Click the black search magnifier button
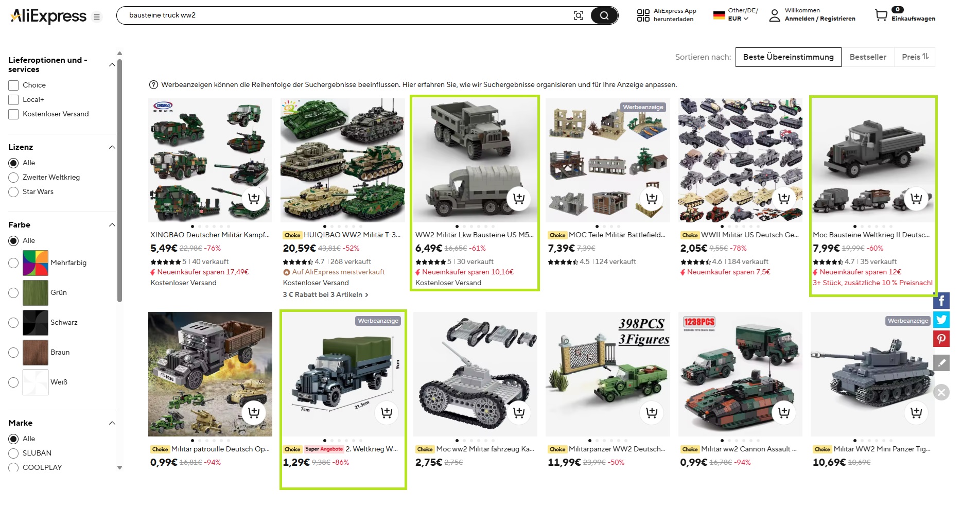 (x=604, y=15)
